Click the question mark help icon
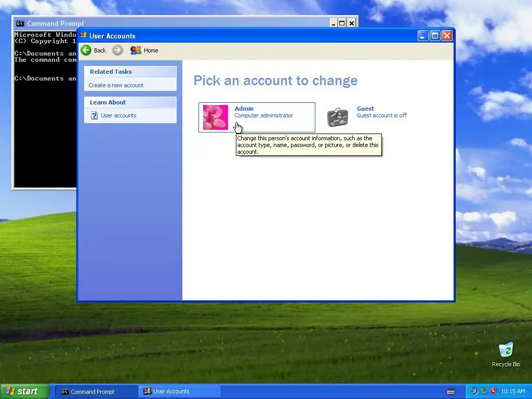This screenshot has width=532, height=399. point(94,116)
